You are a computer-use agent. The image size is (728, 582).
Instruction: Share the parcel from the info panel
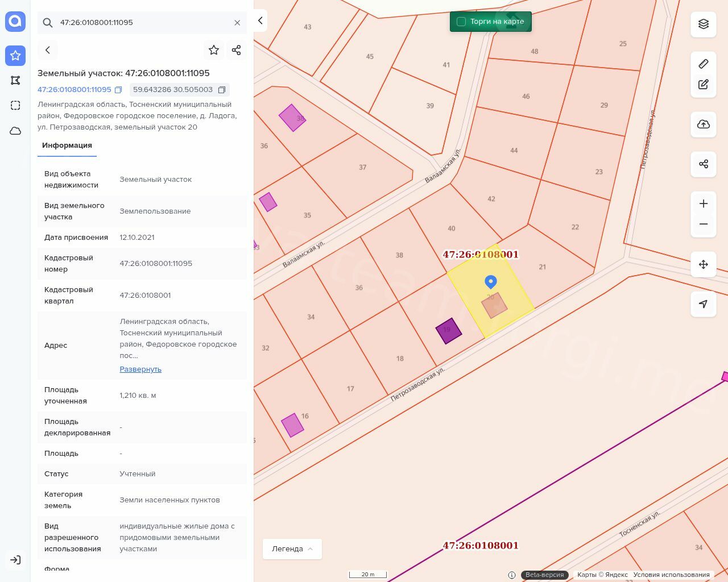click(237, 50)
